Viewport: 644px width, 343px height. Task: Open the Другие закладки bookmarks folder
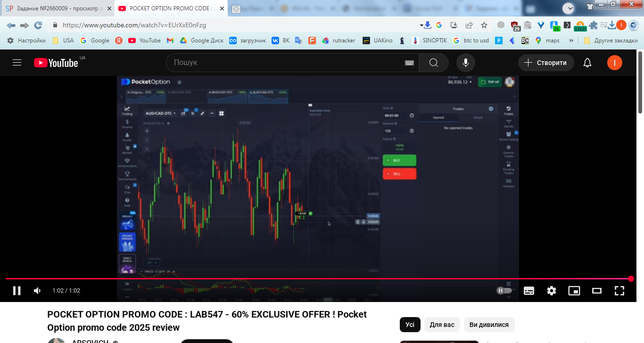611,41
